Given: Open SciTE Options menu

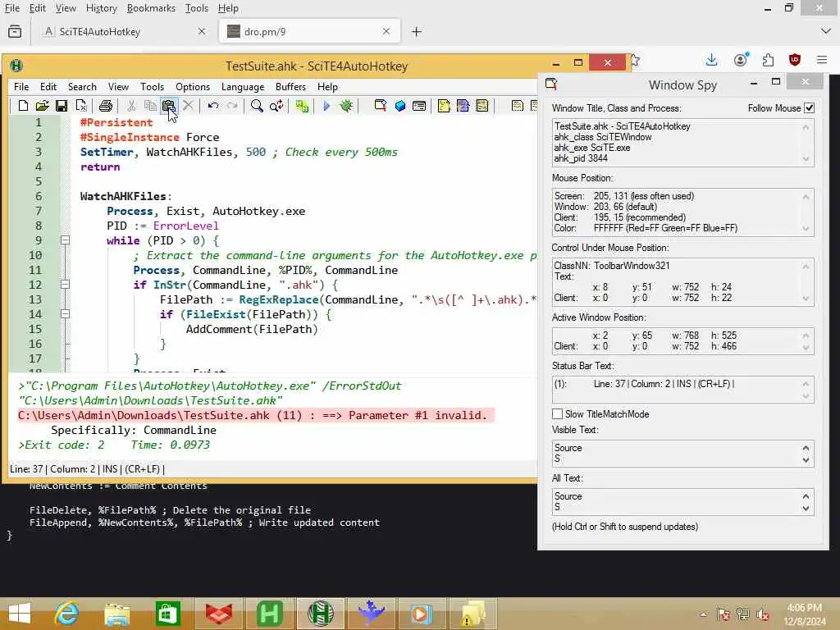Looking at the screenshot, I should [x=193, y=87].
